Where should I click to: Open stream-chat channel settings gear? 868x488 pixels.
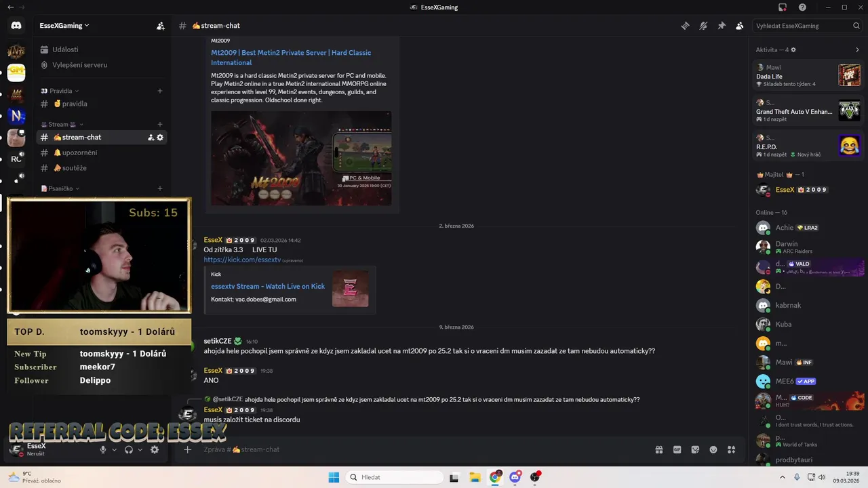click(x=160, y=138)
